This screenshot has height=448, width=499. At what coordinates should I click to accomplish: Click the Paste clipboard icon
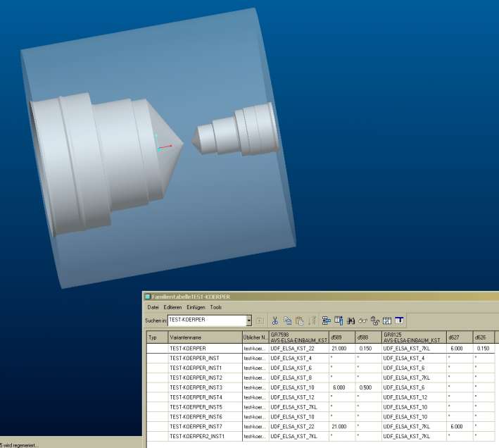point(299,321)
